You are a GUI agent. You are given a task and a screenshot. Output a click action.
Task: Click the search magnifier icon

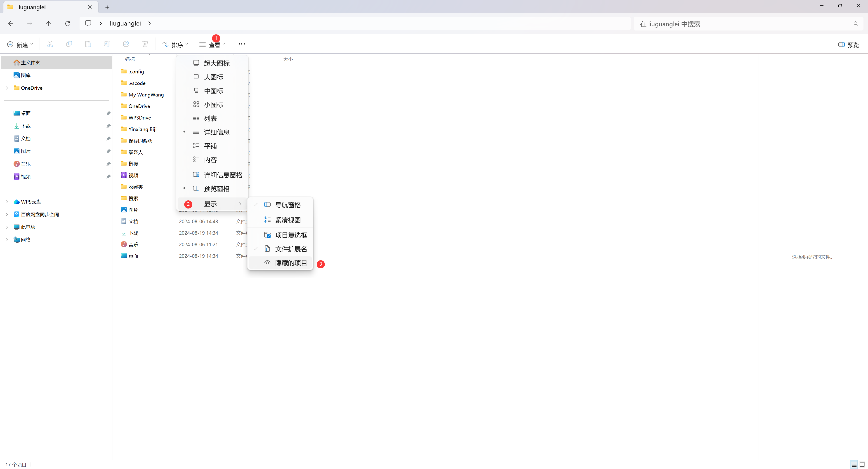pos(856,23)
